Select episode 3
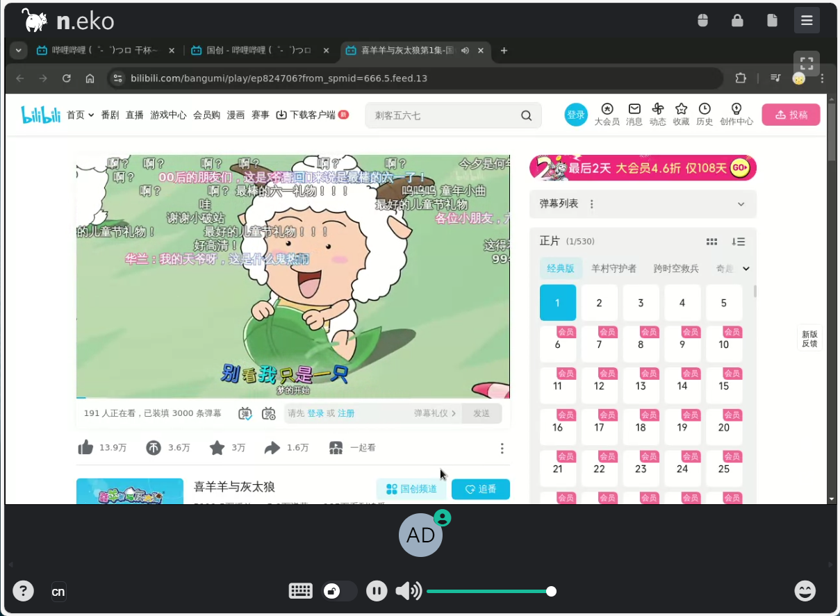 641,303
